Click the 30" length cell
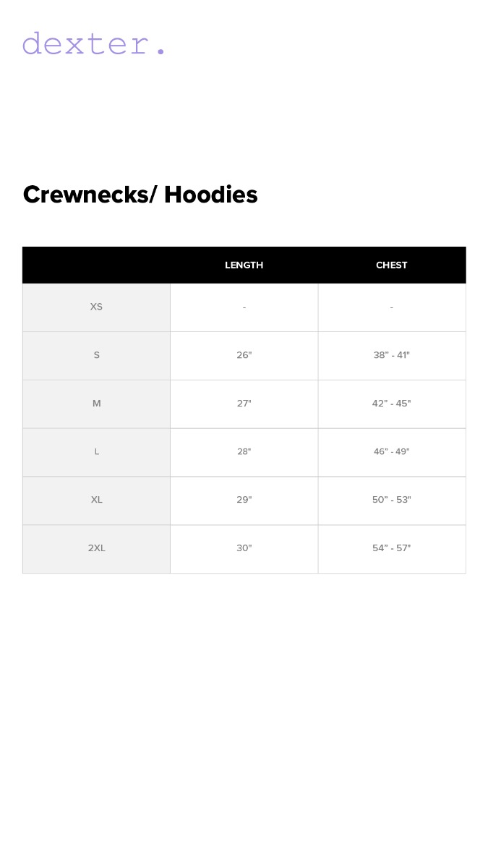488x868 pixels. (x=244, y=548)
